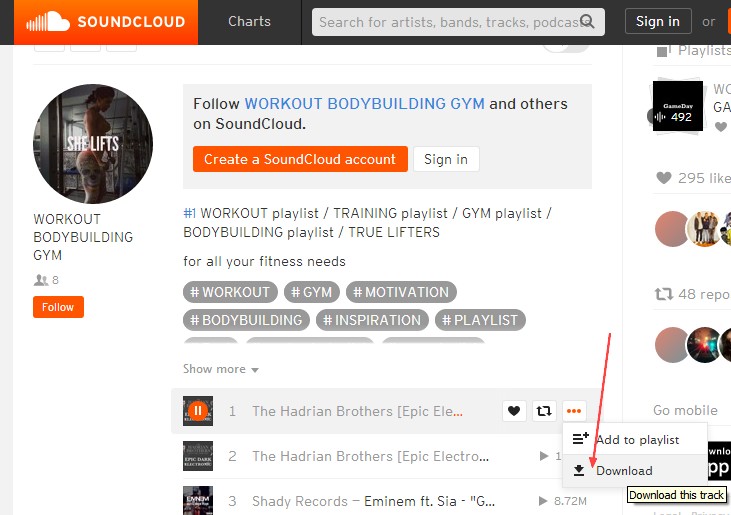Expand Show more description
Viewport: 731px width, 515px height.
click(x=221, y=369)
